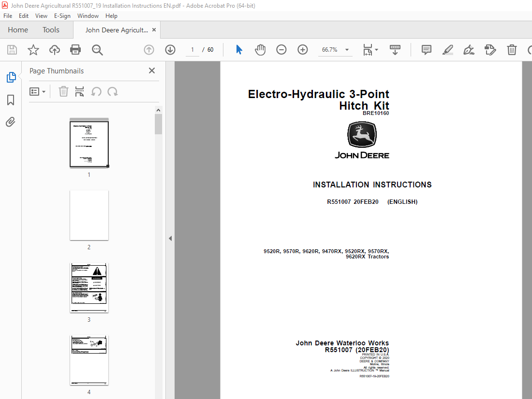Go to next page arrow
This screenshot has width=532, height=399.
(170, 50)
